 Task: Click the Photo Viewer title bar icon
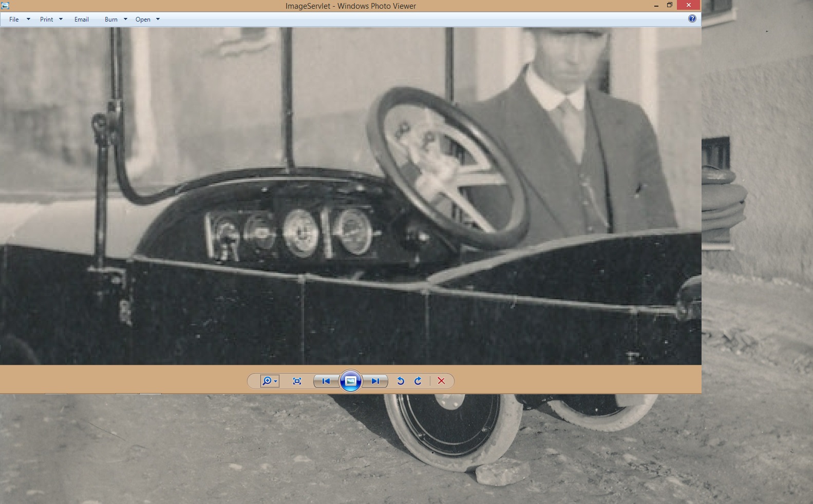[5, 6]
